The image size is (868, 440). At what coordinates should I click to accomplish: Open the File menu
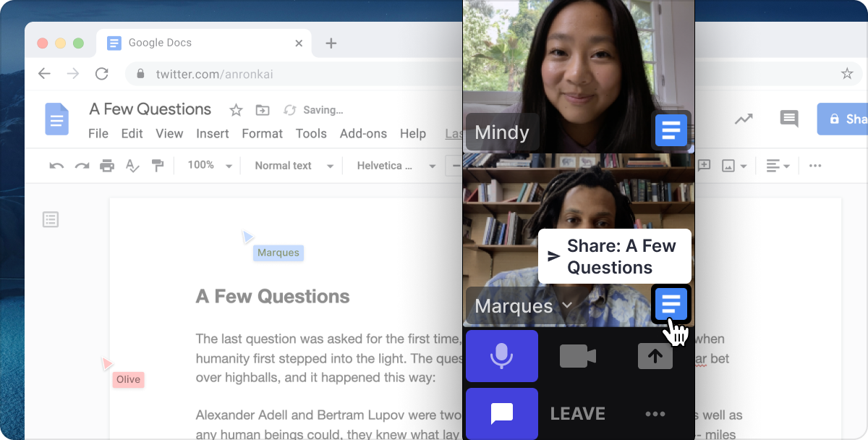pos(98,134)
